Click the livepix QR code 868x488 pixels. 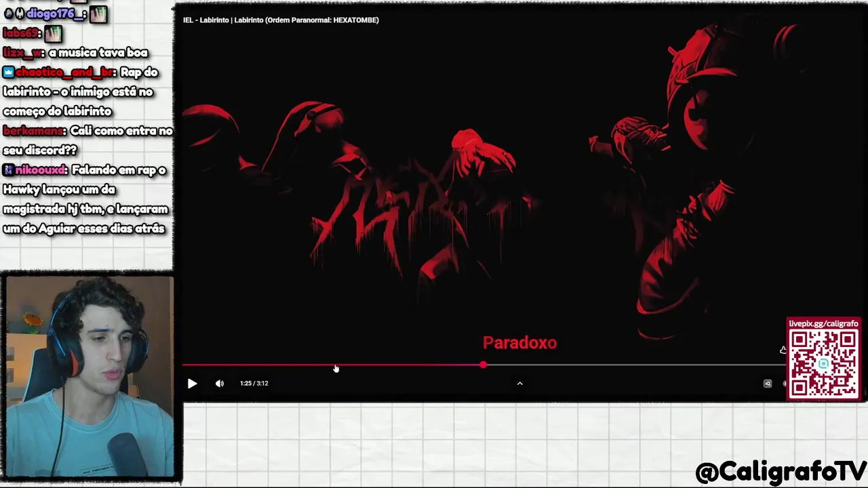(x=823, y=363)
